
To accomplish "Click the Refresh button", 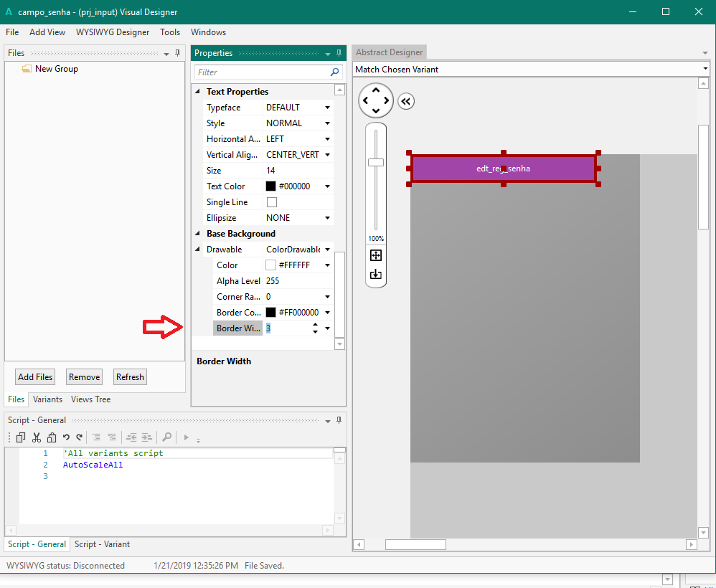I will pyautogui.click(x=130, y=377).
